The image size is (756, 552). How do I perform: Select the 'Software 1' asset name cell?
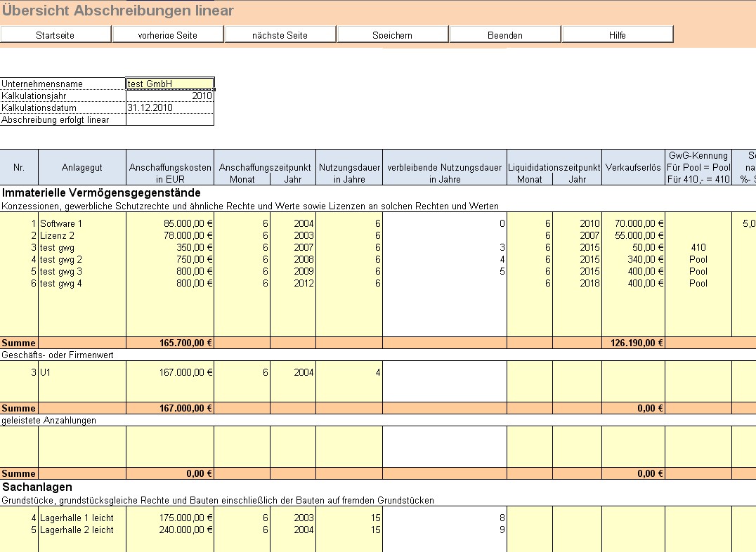point(82,223)
